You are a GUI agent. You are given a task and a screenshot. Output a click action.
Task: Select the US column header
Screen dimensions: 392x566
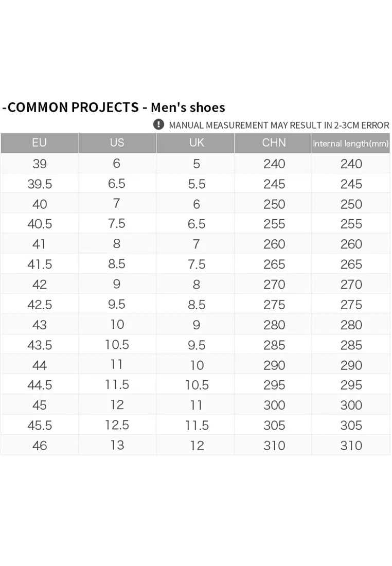117,143
